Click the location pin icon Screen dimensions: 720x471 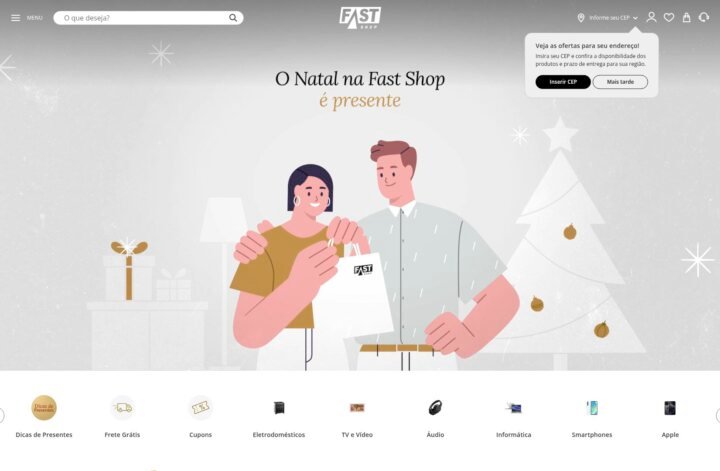click(581, 18)
